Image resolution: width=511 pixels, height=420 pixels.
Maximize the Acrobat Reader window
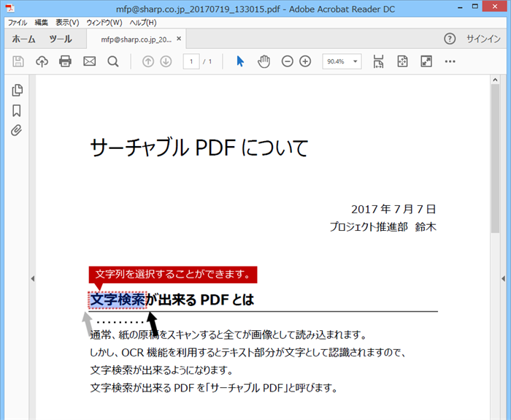point(475,7)
